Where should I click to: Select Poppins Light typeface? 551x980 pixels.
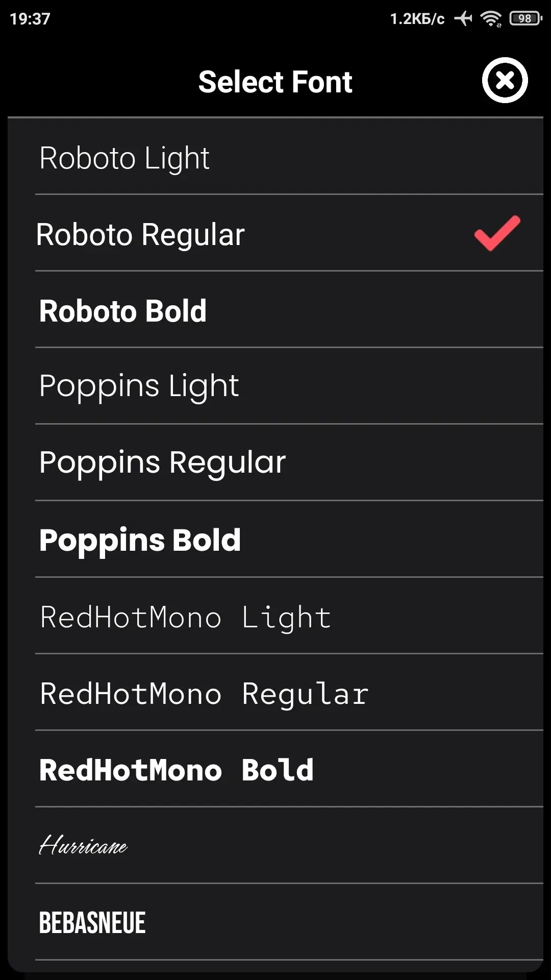coord(139,386)
